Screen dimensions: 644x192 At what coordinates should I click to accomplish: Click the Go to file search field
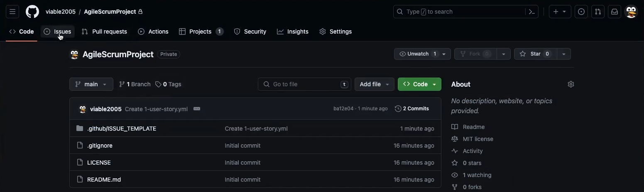click(304, 84)
